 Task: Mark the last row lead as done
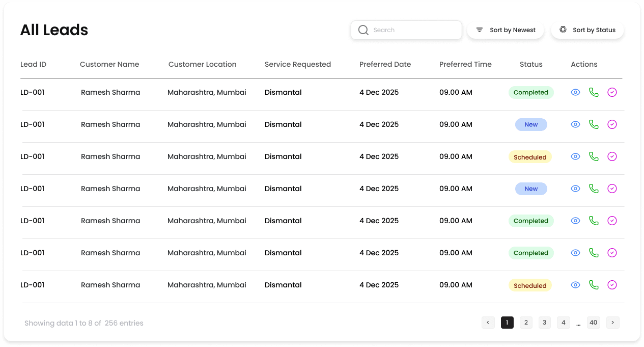[612, 285]
